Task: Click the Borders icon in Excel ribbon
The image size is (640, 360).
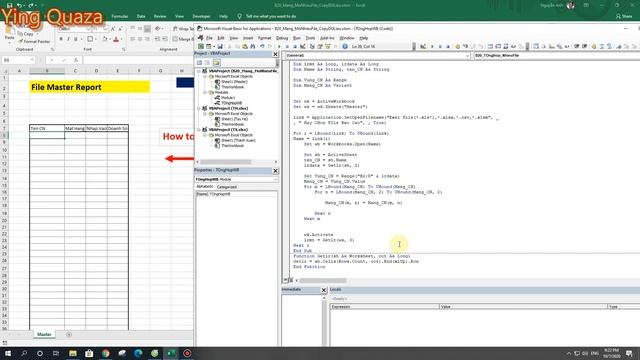Action: 90,39
